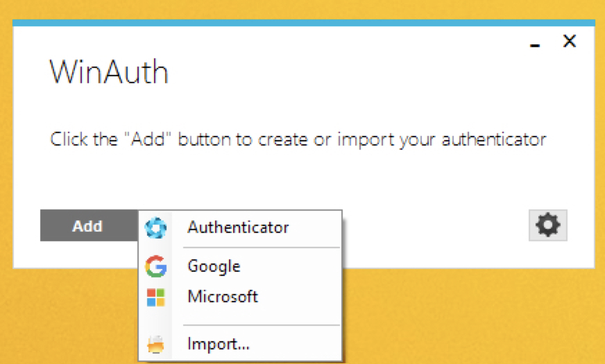Open settings with the gear icon
Viewport: 605px width, 364px height.
[547, 225]
